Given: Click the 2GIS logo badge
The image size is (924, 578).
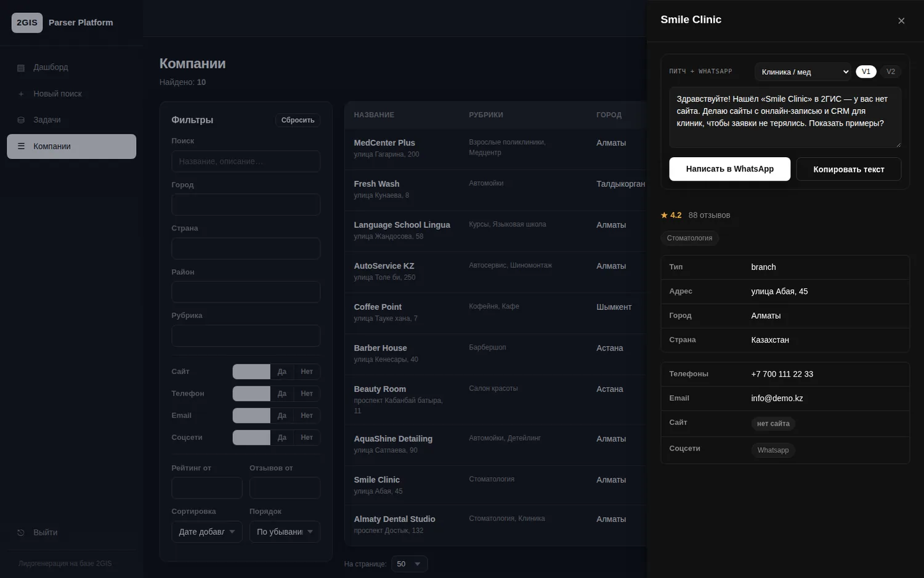Looking at the screenshot, I should click(27, 23).
